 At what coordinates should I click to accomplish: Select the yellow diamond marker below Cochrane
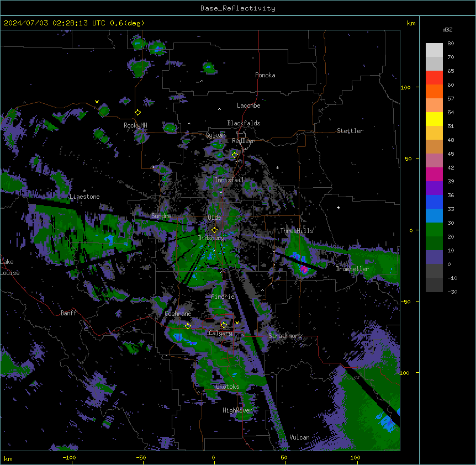(188, 326)
